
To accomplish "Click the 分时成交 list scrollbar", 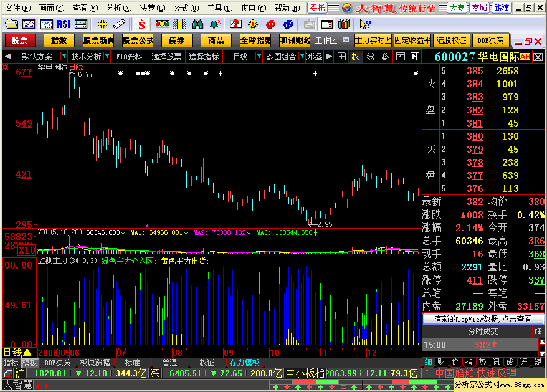I will (x=542, y=348).
